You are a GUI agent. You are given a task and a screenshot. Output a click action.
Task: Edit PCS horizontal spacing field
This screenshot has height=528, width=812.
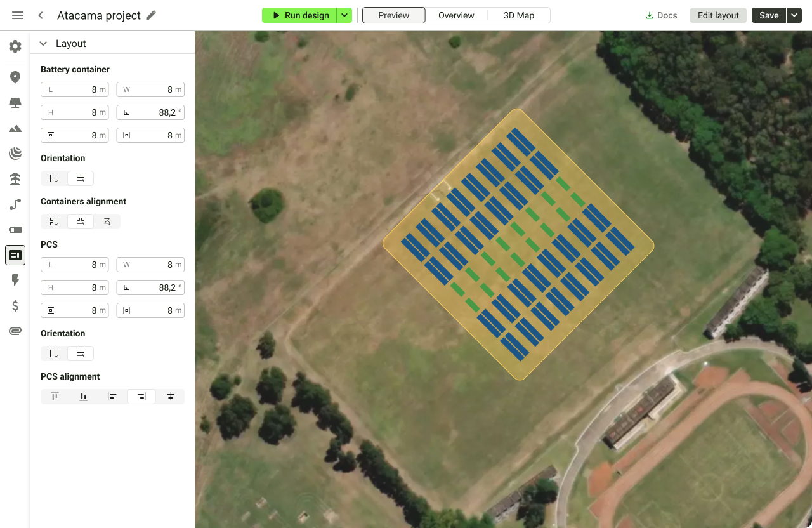coord(150,310)
